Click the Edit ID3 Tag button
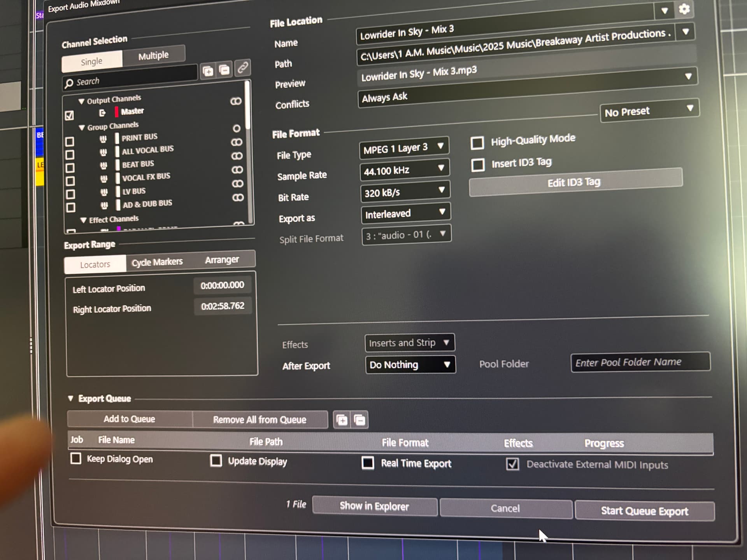This screenshot has height=560, width=747. click(x=575, y=182)
